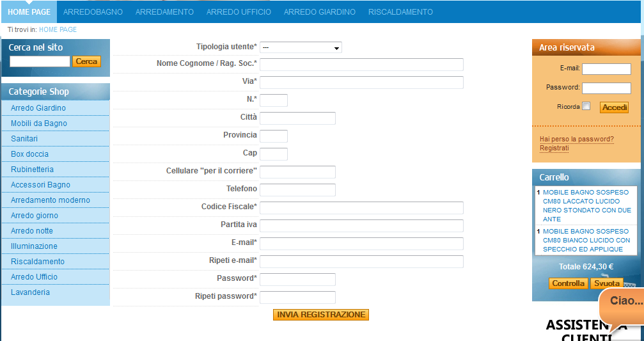Click into the site search text box
644x341 pixels.
coord(40,61)
